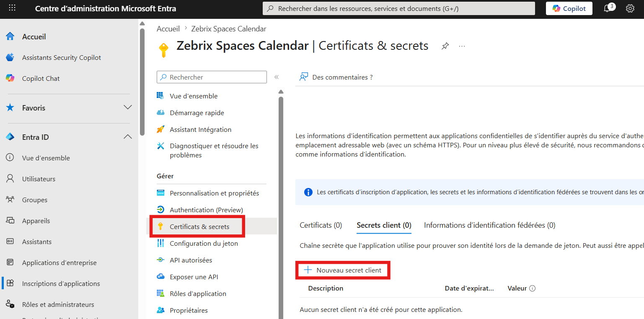Screen dimensions: 644x319
Task: Pin Zebrix Spaces Calendar page with pushpin icon
Action: pyautogui.click(x=445, y=46)
